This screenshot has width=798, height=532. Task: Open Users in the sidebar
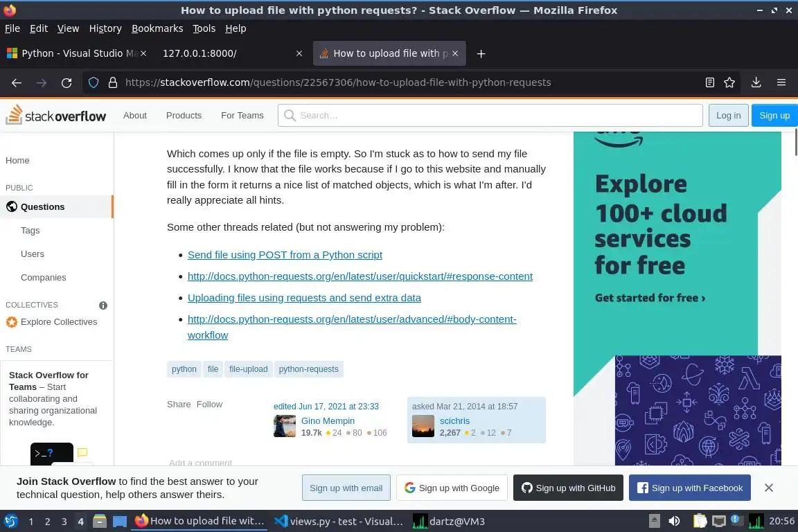(x=32, y=254)
